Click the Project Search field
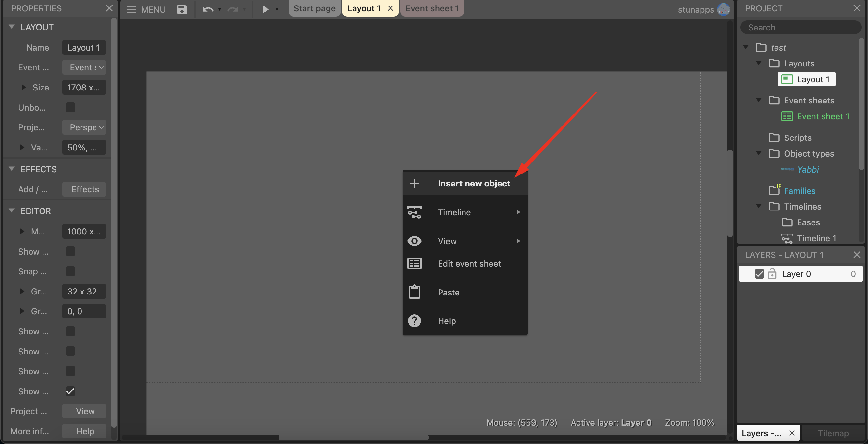 click(800, 28)
